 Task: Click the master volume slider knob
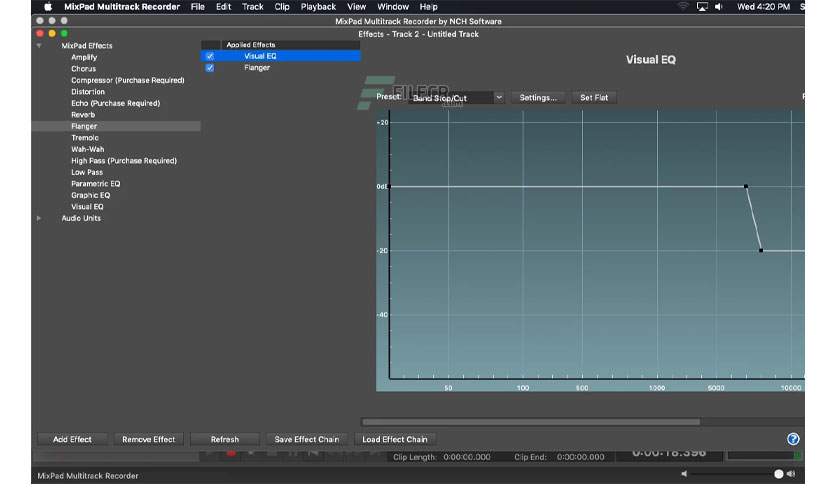(778, 474)
